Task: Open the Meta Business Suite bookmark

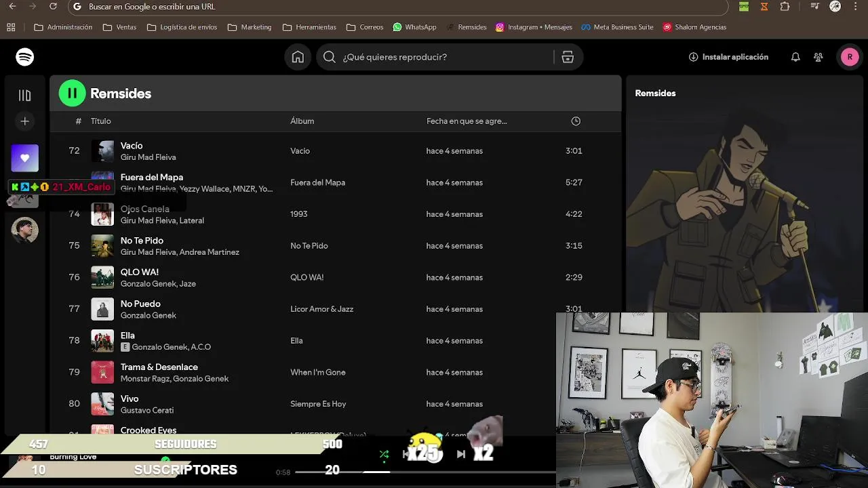Action: click(617, 27)
